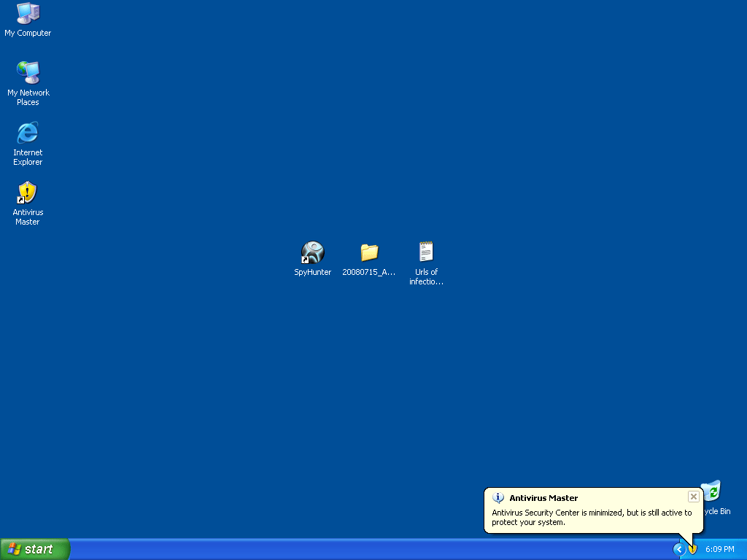
Task: Click the Internet Explorer label text
Action: point(28,157)
